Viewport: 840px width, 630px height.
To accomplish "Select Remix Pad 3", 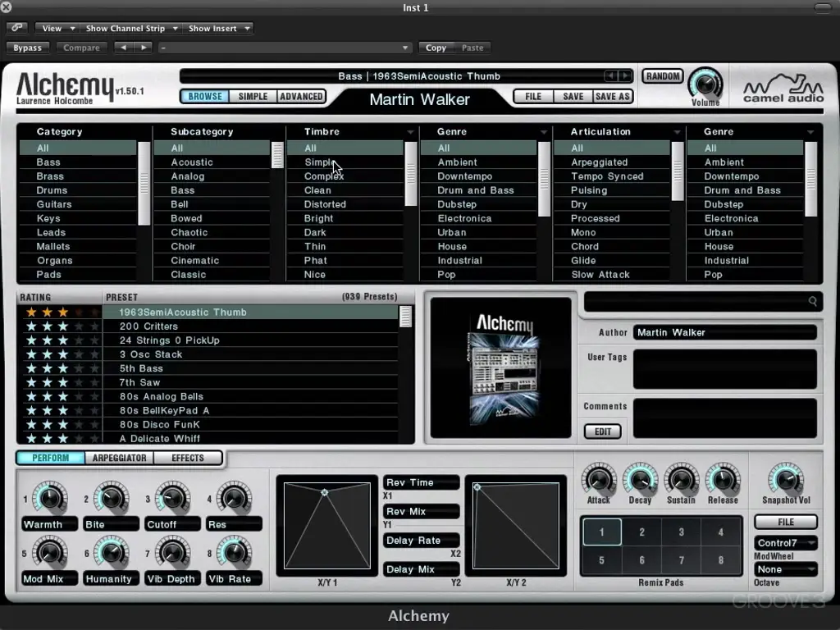I will tap(682, 532).
